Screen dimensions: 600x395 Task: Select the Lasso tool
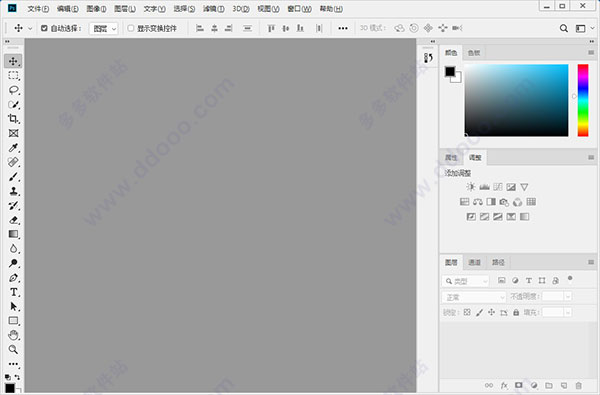coord(13,90)
